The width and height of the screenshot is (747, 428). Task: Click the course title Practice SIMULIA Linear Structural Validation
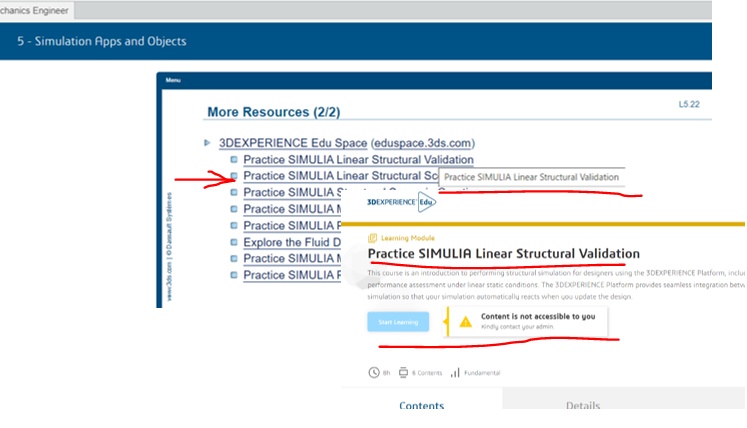(504, 254)
